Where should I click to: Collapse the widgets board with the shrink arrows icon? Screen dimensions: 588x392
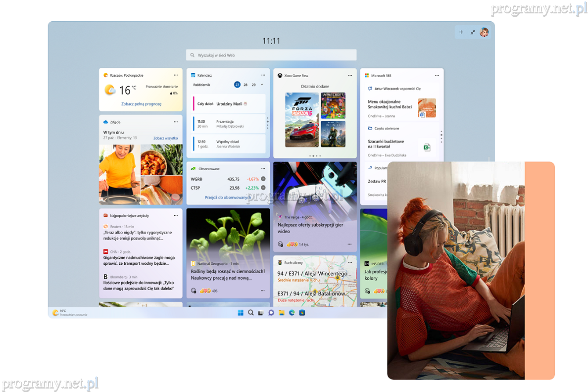point(473,32)
